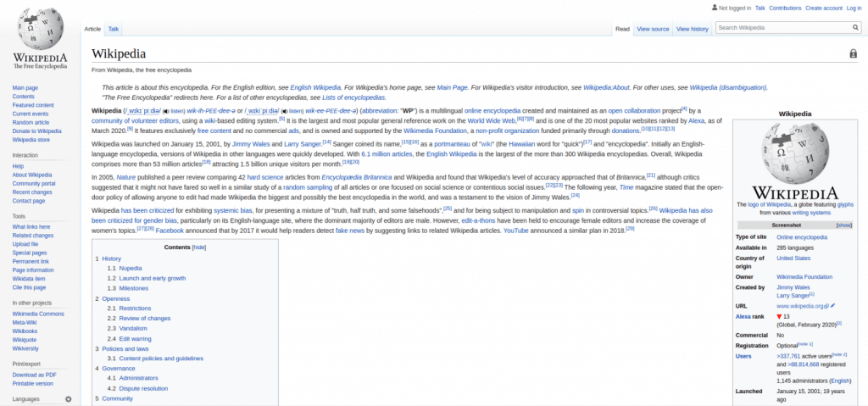Click citation reference [4]
This screenshot has width=868, height=406.
click(x=685, y=108)
